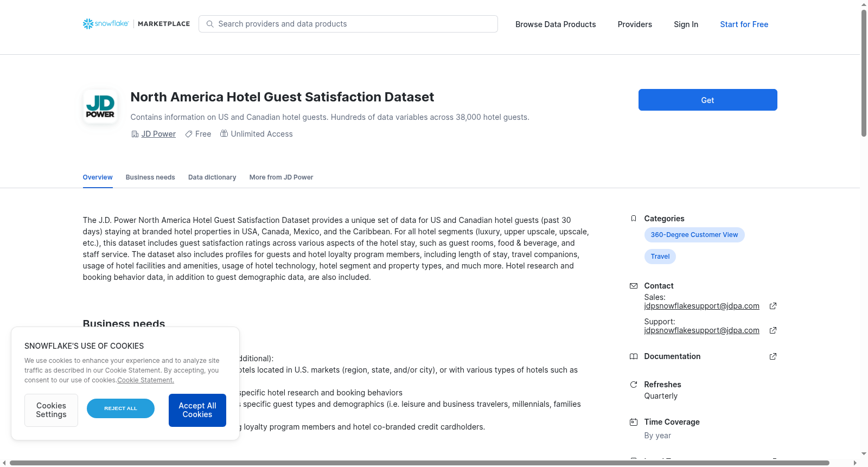Click Accept All Cookies

click(x=197, y=410)
